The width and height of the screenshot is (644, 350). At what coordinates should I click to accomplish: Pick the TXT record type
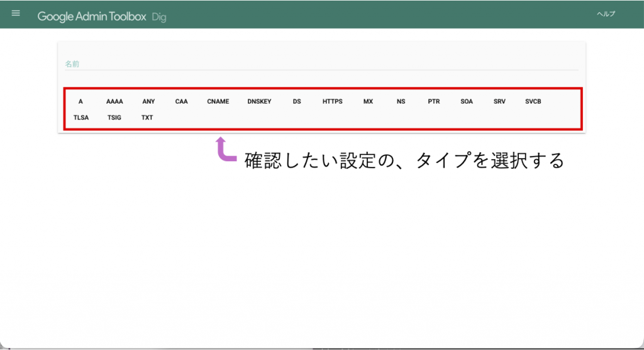[147, 118]
